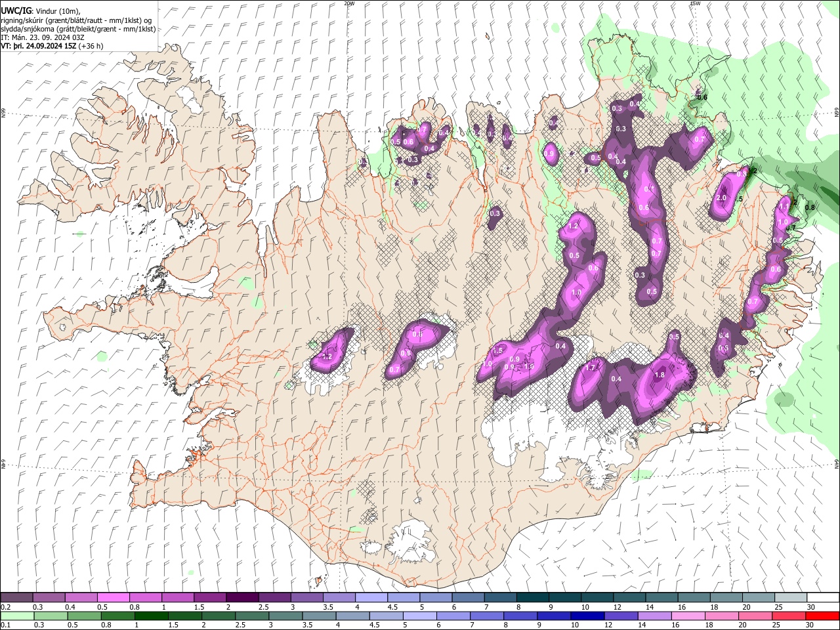Select lower legend swatch between 0.3 and 0.5
The height and width of the screenshot is (630, 840).
[x=51, y=616]
